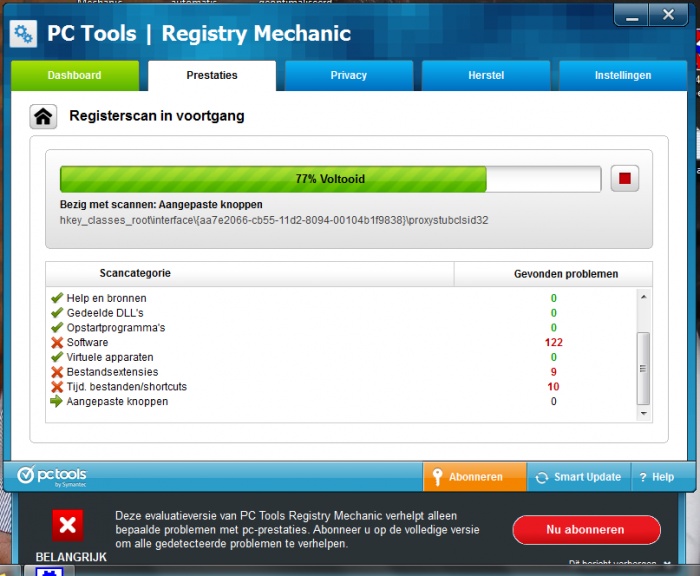Click the 9 problems count for Bestandsextensies
The image size is (700, 576).
pyautogui.click(x=554, y=372)
